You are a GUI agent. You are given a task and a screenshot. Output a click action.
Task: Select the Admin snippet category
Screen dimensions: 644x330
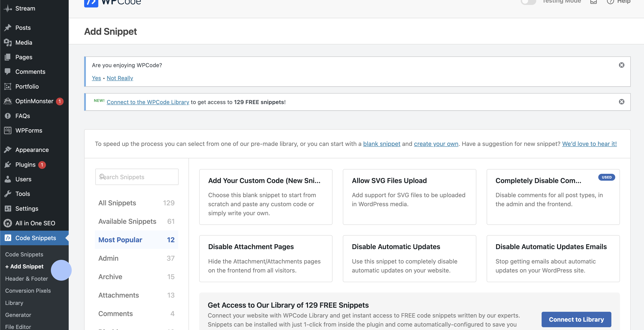[137, 258]
